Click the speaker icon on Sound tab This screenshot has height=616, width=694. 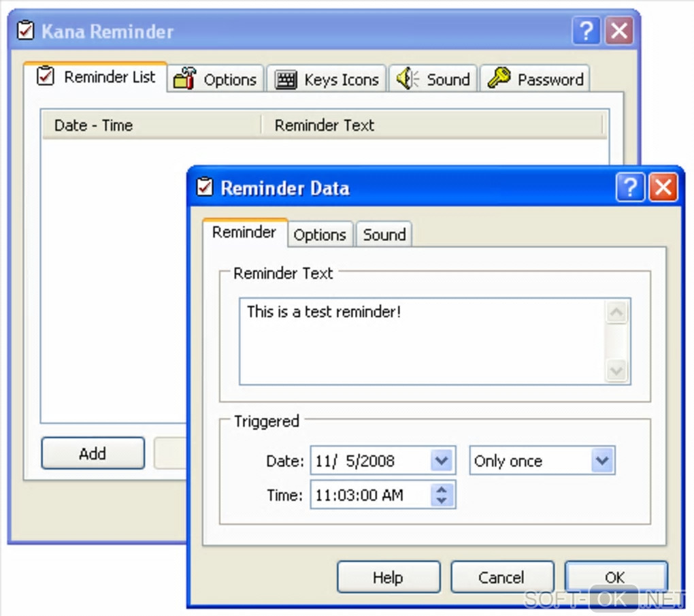[407, 78]
